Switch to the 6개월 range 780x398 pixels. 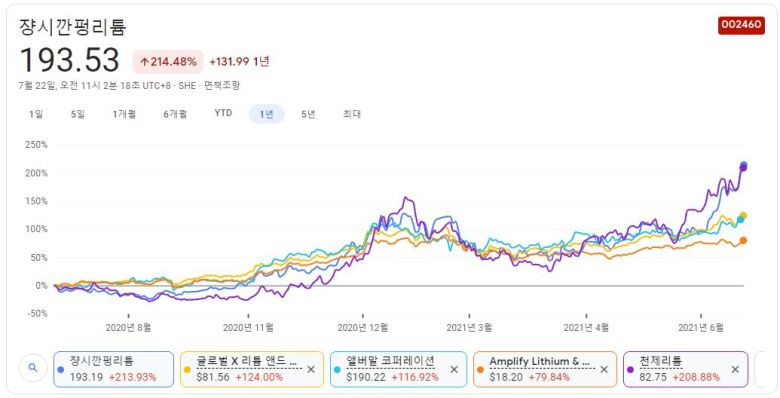pos(175,114)
